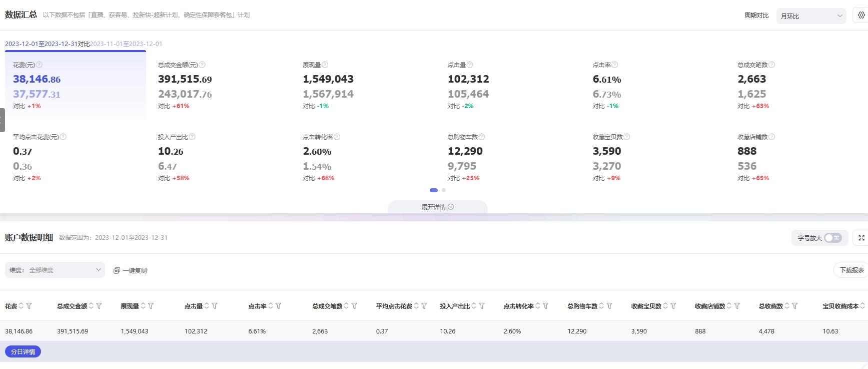Click the 分日详情 button
The height and width of the screenshot is (369, 868).
[23, 352]
